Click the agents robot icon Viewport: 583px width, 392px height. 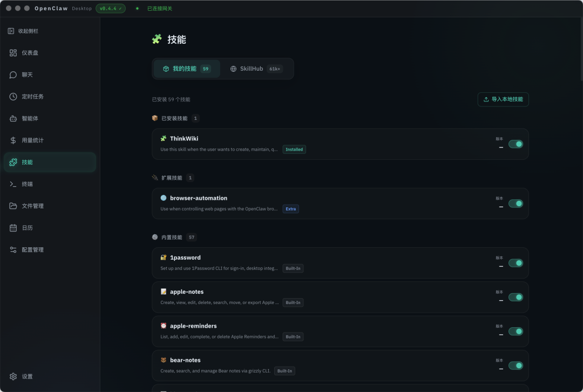tap(13, 119)
